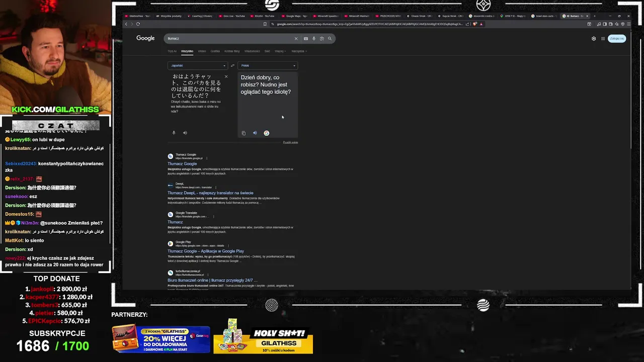Expand the Narzędzia menu

tap(299, 51)
